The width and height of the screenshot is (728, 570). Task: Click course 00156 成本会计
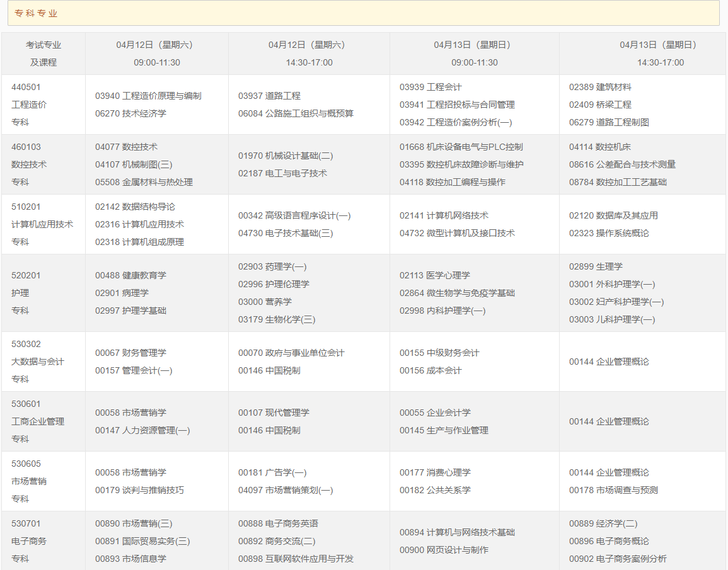[430, 370]
